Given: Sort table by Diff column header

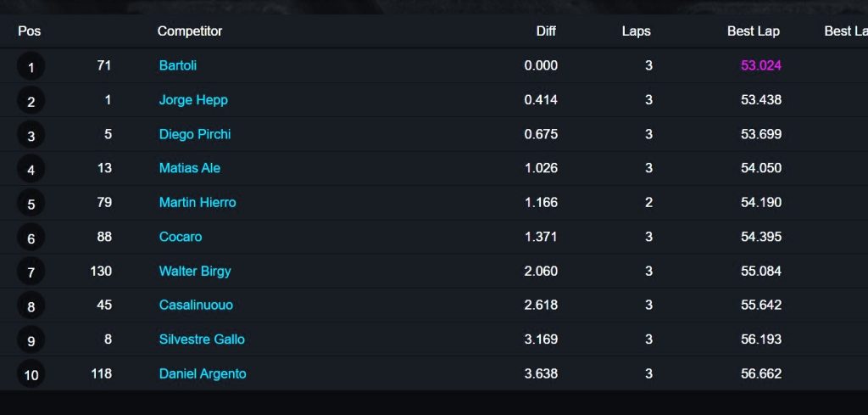Looking at the screenshot, I should click(x=546, y=31).
